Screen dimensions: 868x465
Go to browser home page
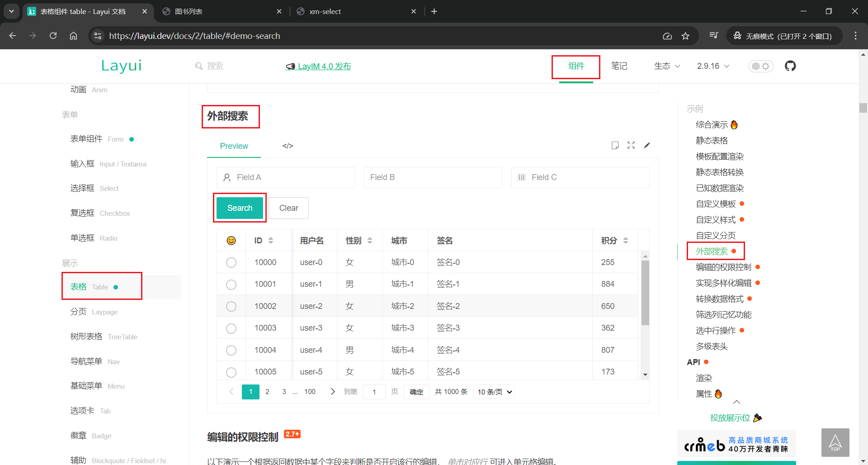(x=73, y=36)
